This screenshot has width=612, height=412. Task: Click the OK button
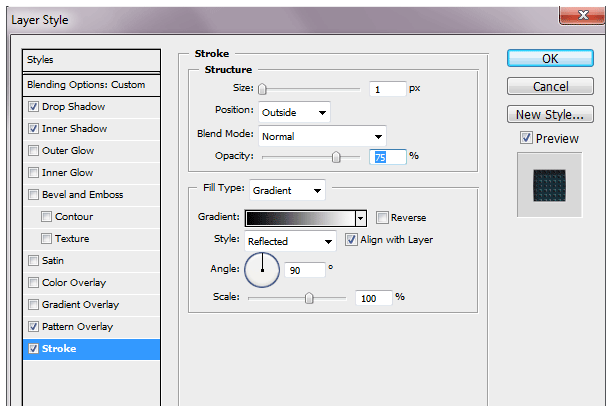(x=550, y=59)
